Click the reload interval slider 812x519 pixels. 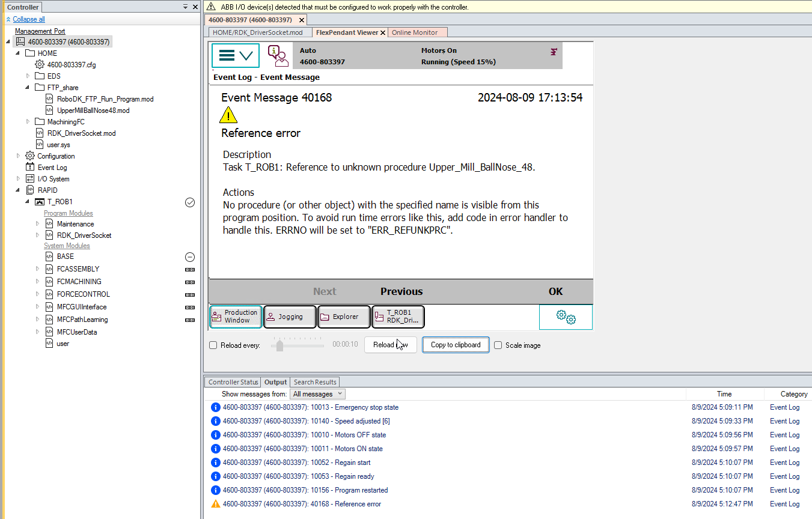(279, 345)
